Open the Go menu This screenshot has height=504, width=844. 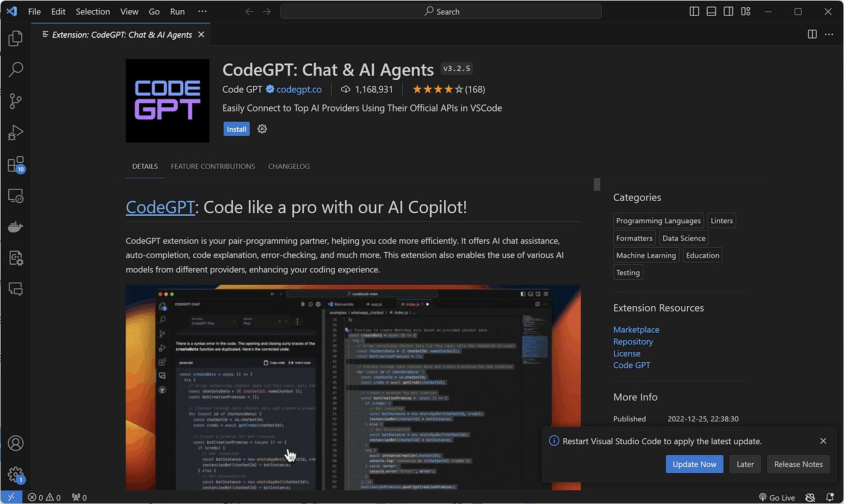(154, 11)
